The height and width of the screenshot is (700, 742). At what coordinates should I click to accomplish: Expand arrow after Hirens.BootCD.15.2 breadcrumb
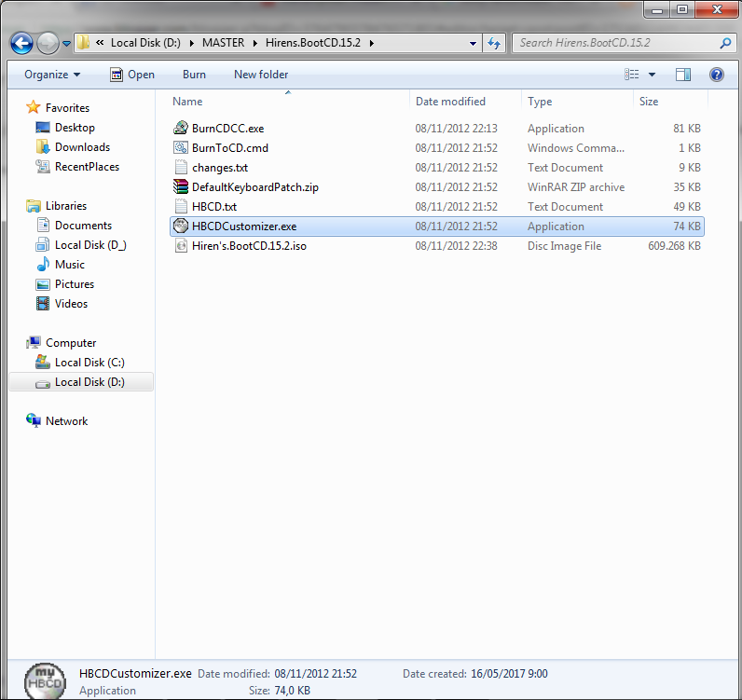click(x=372, y=43)
